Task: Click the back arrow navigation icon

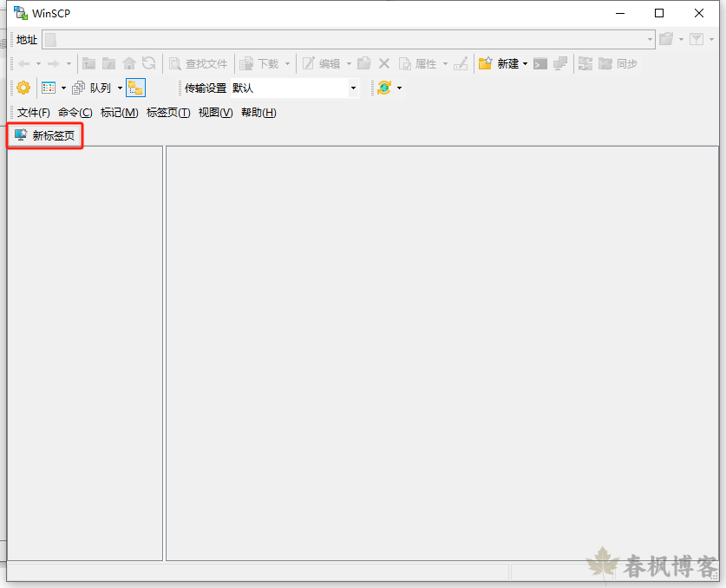Action: pos(24,63)
